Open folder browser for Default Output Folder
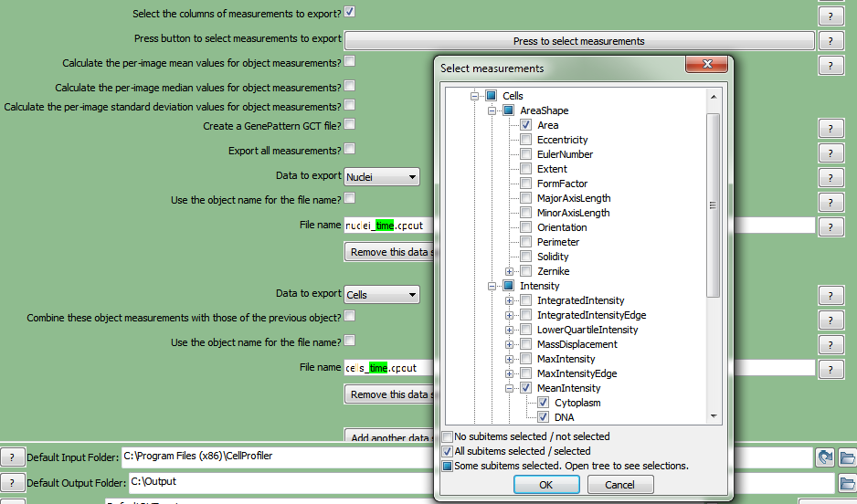 coord(847,482)
